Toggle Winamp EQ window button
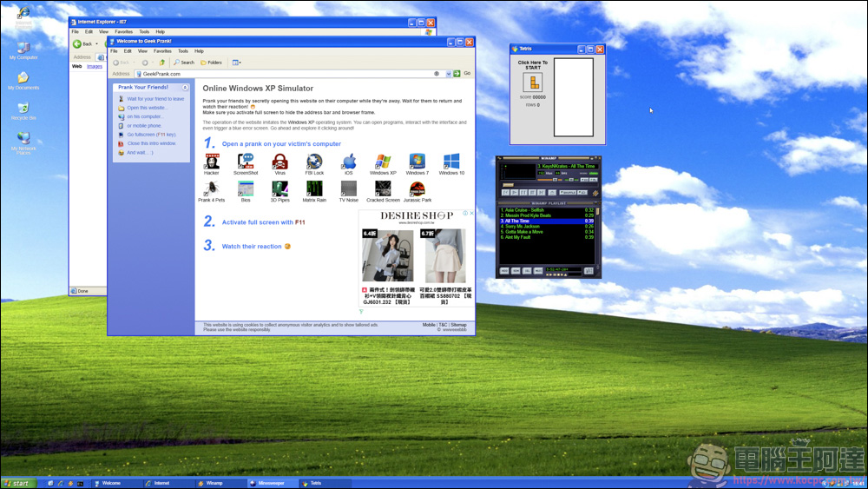Image resolution: width=868 pixels, height=489 pixels. pyautogui.click(x=584, y=180)
